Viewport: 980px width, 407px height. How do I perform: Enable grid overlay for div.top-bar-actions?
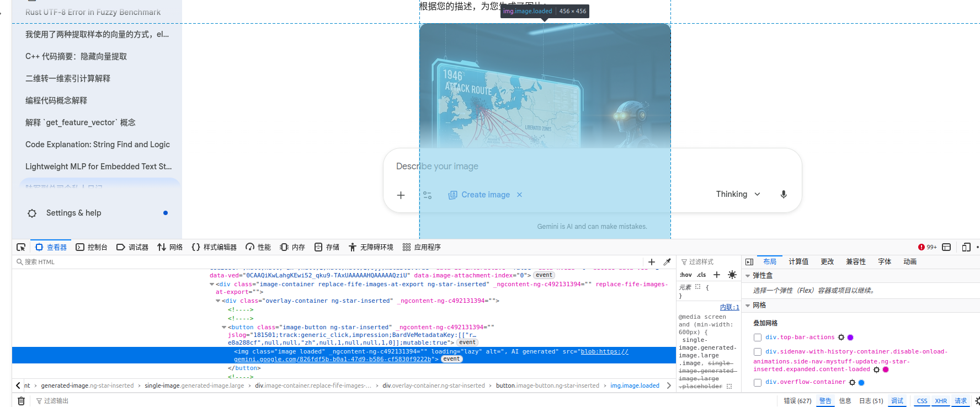(758, 338)
